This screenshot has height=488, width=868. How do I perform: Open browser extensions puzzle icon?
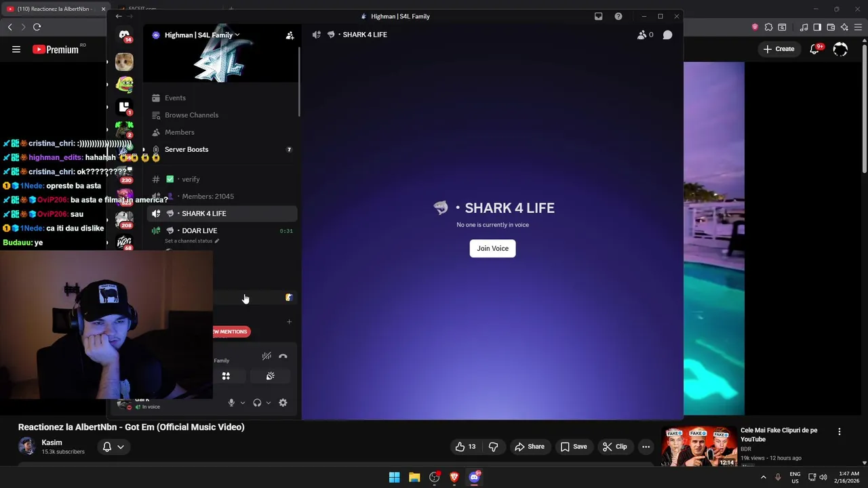point(768,27)
